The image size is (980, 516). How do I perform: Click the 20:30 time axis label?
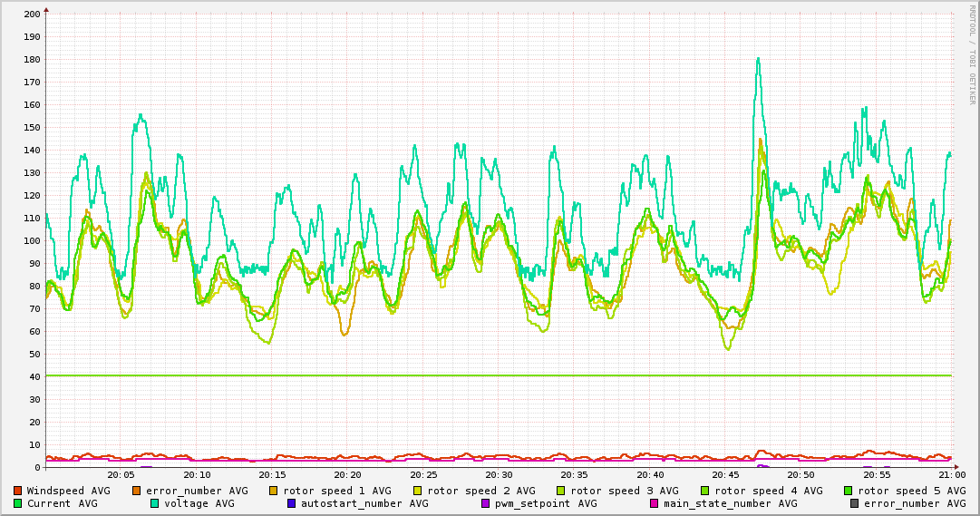pyautogui.click(x=499, y=474)
